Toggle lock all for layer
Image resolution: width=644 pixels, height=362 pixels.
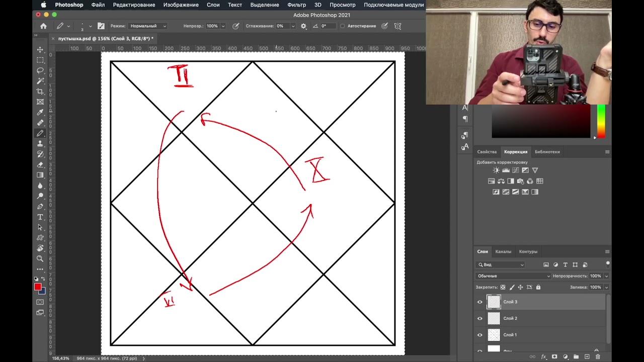pos(538,287)
